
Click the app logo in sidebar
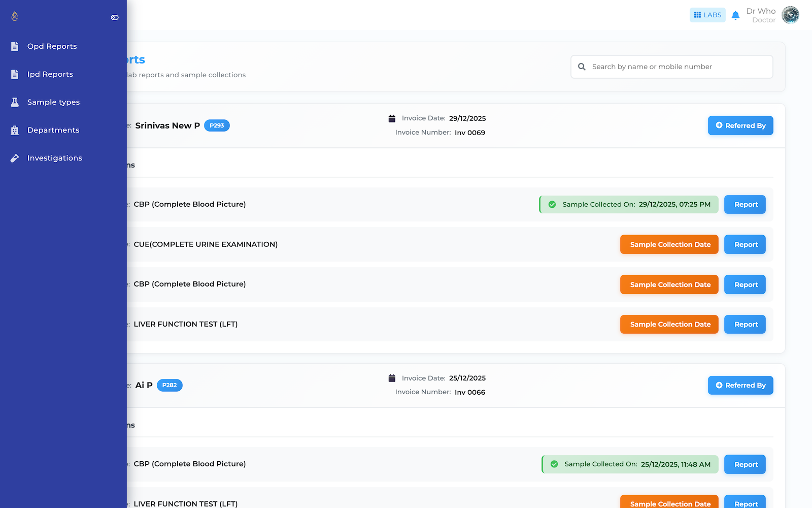tap(15, 17)
